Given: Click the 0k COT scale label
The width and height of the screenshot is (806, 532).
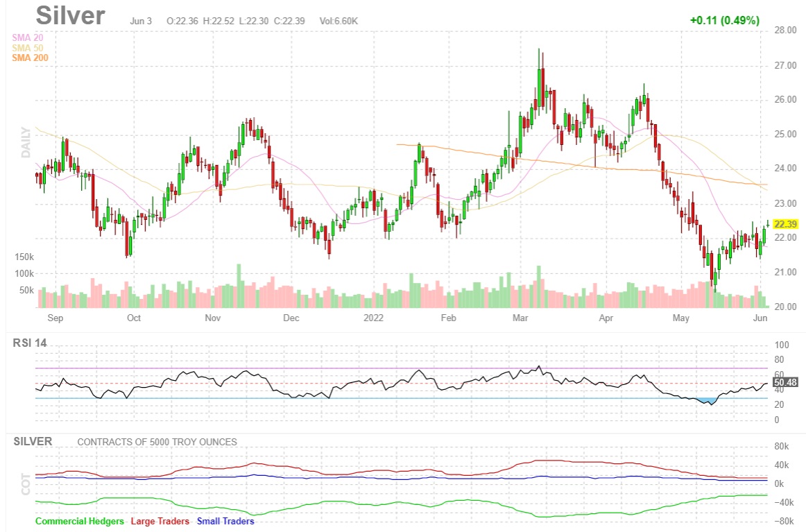Looking at the screenshot, I should (779, 483).
